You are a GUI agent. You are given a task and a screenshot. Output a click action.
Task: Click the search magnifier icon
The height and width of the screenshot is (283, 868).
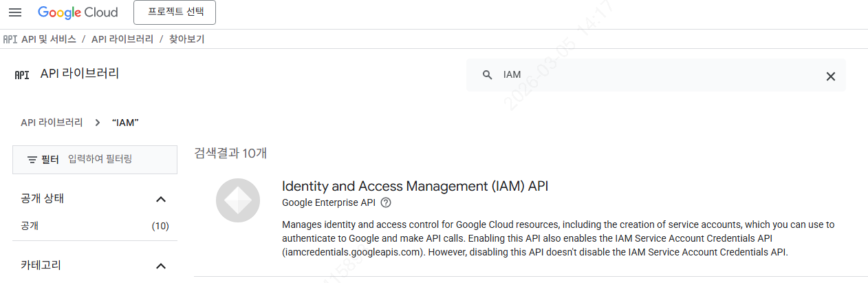pos(487,75)
